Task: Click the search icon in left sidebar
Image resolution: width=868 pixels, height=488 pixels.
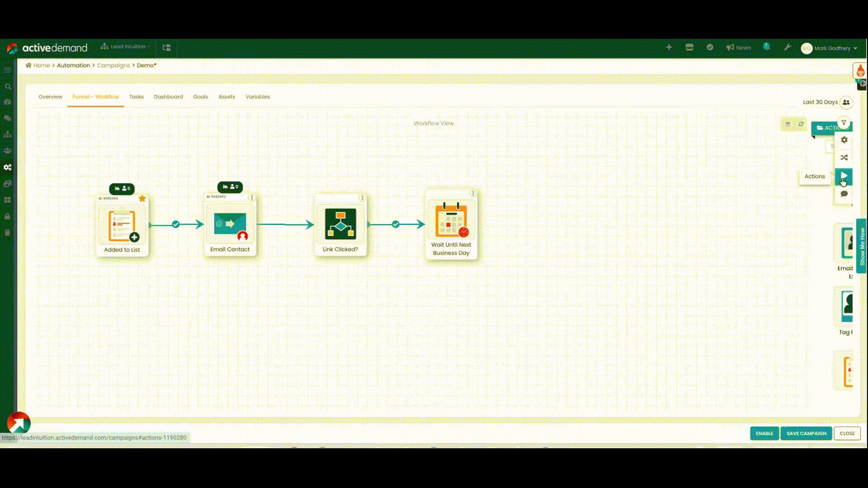Action: click(8, 86)
